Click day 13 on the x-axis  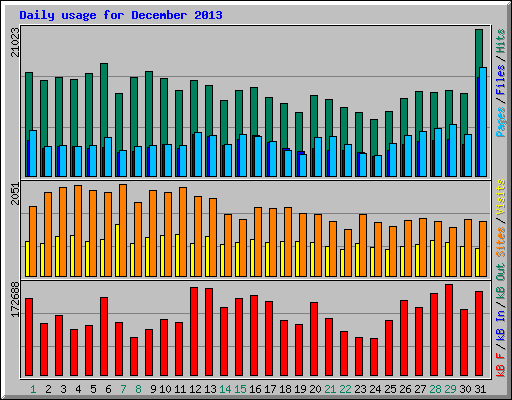[210, 389]
